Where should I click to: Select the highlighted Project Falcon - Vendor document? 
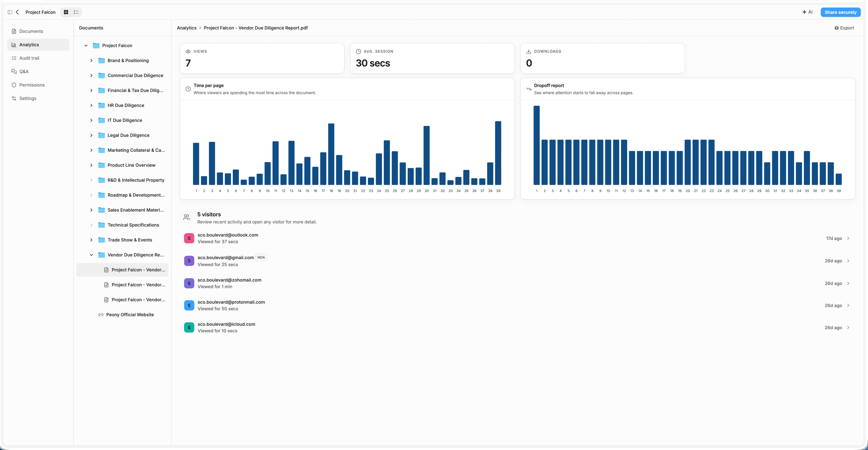pos(123,270)
